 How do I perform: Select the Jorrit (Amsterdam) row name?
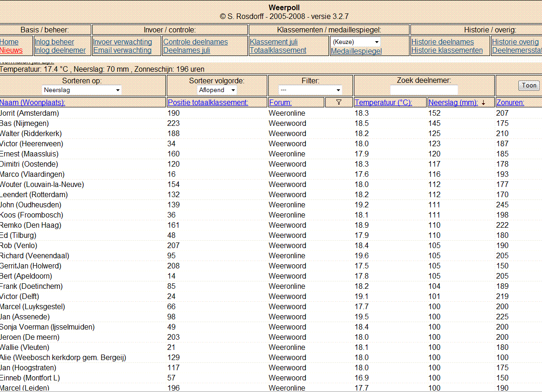pos(29,113)
